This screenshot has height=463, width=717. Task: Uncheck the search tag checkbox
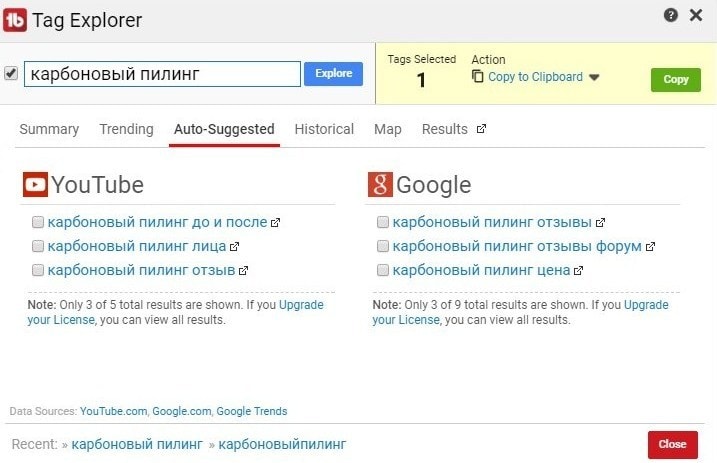(11, 74)
